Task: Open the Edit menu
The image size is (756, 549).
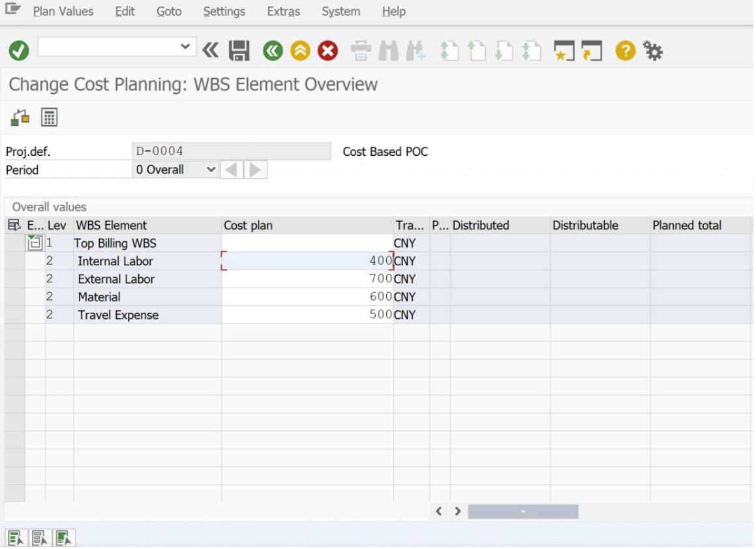Action: (x=125, y=11)
